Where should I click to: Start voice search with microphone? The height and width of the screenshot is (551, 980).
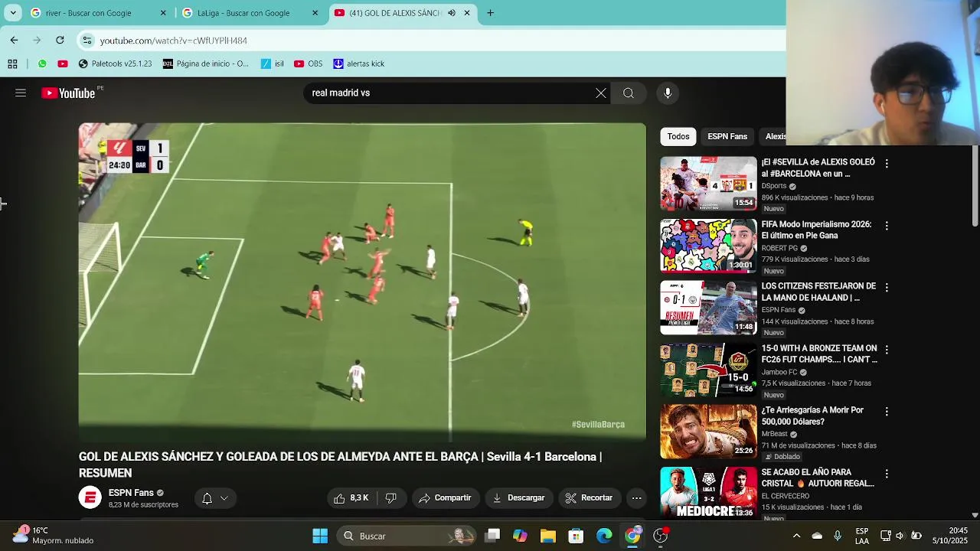point(668,93)
